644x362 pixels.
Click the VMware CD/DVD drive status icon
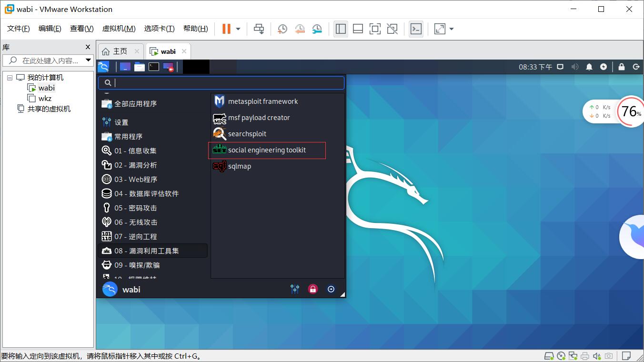[x=561, y=356]
